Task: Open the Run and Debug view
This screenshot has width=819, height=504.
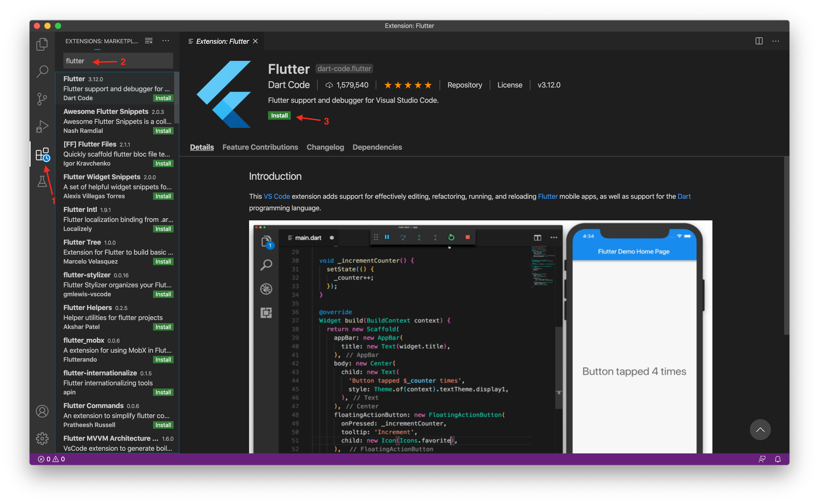Action: (x=42, y=126)
